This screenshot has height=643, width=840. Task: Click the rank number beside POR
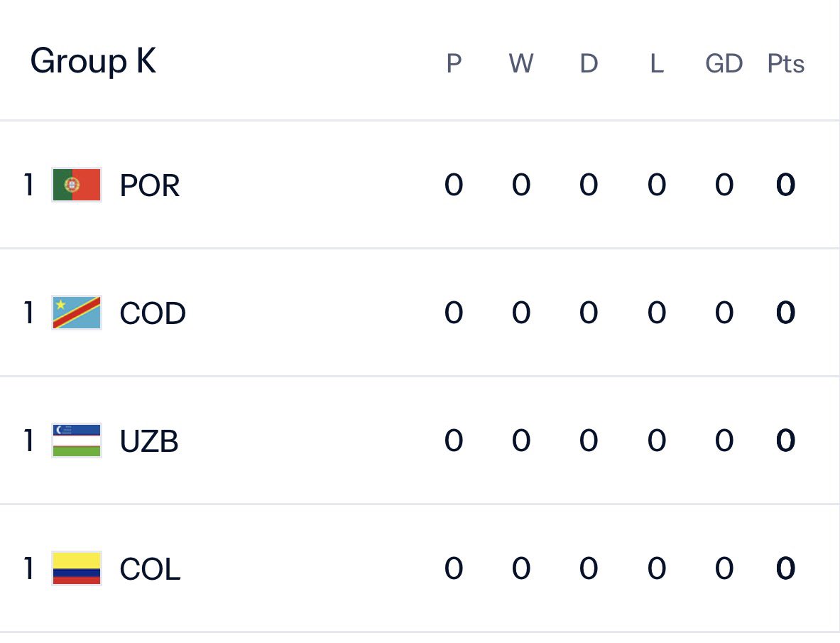click(x=29, y=185)
